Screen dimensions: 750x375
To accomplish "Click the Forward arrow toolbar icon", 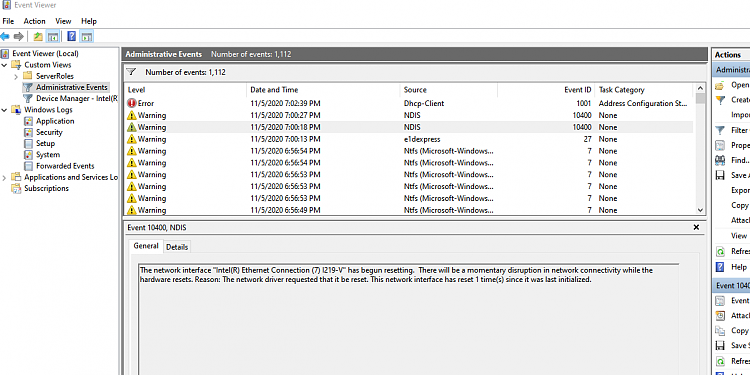I will [x=19, y=36].
